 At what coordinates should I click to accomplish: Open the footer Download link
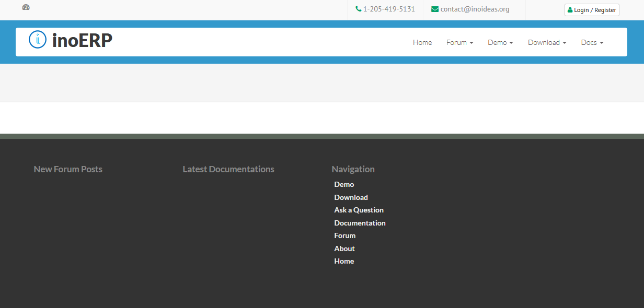(x=351, y=197)
